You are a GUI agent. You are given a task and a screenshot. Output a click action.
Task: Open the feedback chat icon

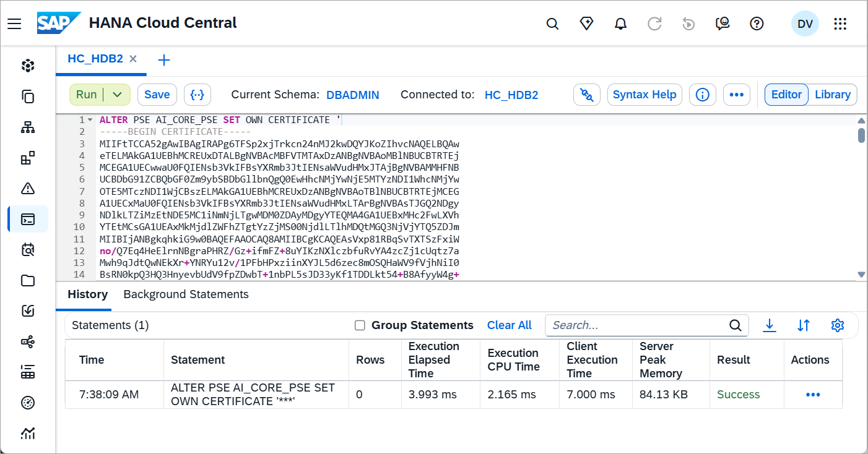pyautogui.click(x=723, y=24)
